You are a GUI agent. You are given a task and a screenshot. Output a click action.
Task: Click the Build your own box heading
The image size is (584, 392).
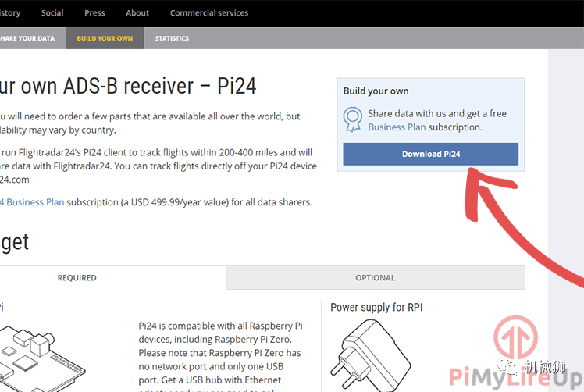[376, 91]
